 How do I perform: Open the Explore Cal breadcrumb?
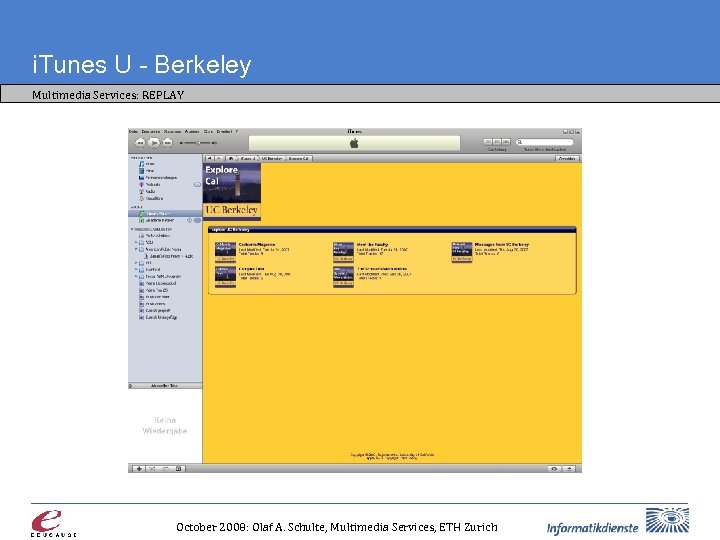299,158
